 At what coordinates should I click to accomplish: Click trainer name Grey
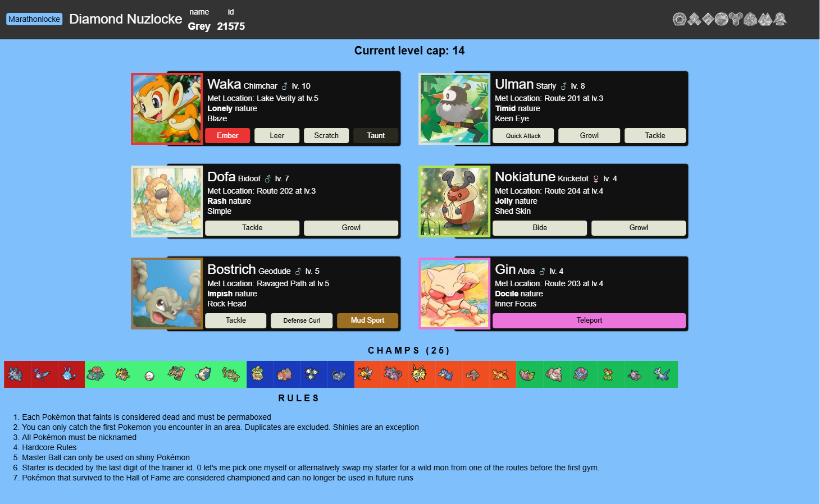[199, 26]
